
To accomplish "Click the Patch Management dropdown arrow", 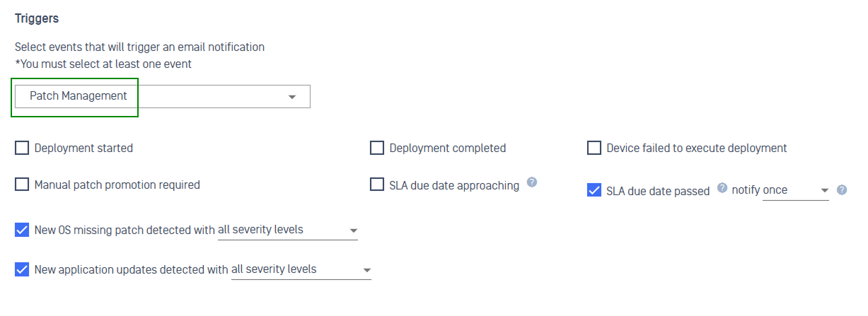I will (292, 97).
